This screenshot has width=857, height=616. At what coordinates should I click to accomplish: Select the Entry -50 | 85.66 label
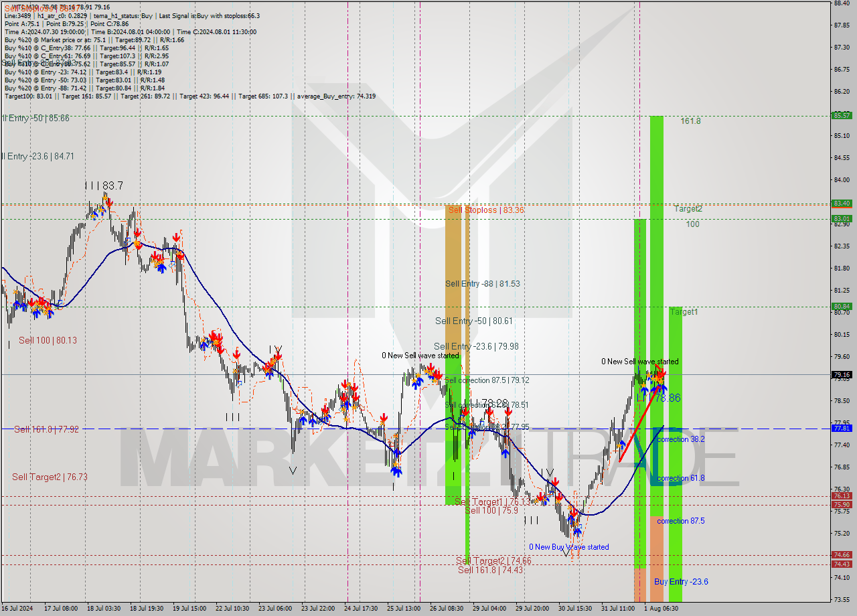(35, 119)
